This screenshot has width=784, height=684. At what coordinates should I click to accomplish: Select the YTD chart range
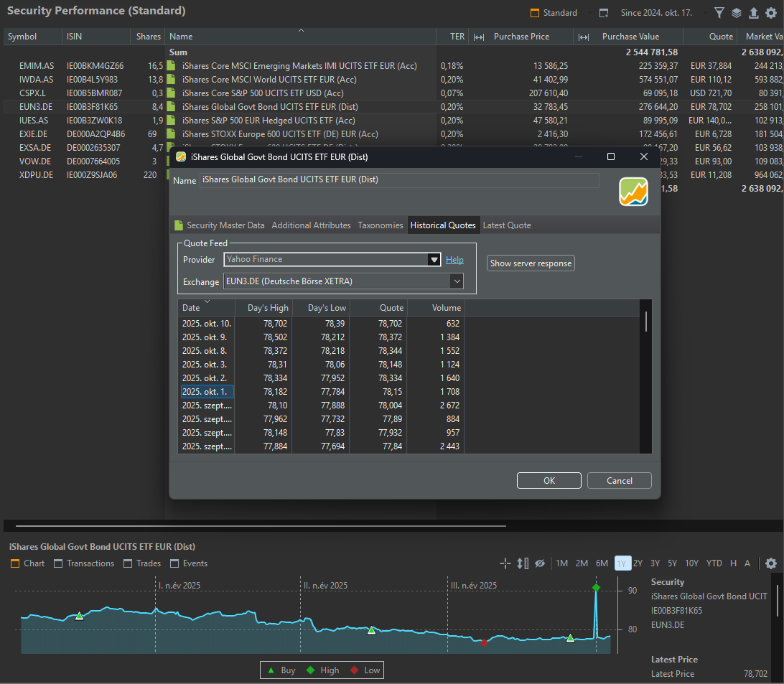pos(714,563)
